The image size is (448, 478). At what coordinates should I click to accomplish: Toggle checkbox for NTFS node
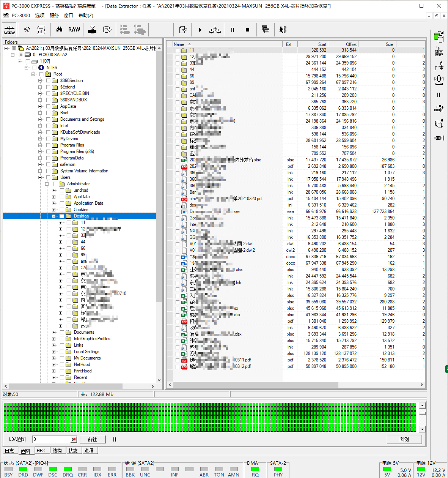[35, 68]
